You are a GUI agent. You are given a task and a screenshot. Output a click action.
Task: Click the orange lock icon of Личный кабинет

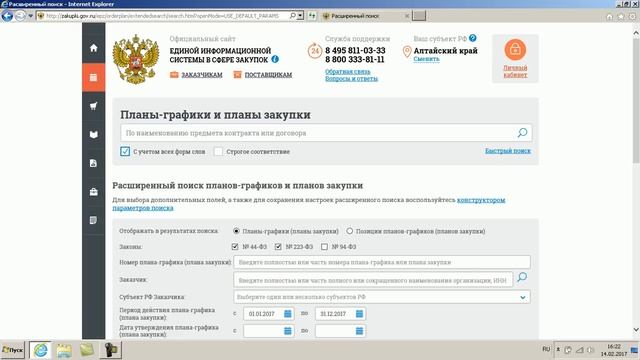[515, 49]
